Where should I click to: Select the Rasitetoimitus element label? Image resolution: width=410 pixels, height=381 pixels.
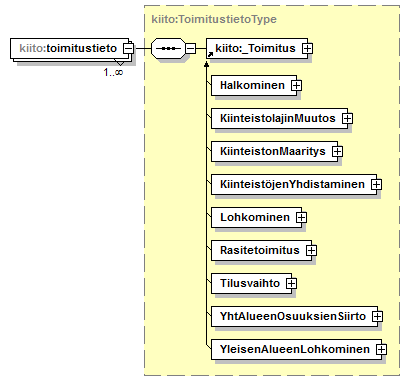(260, 250)
